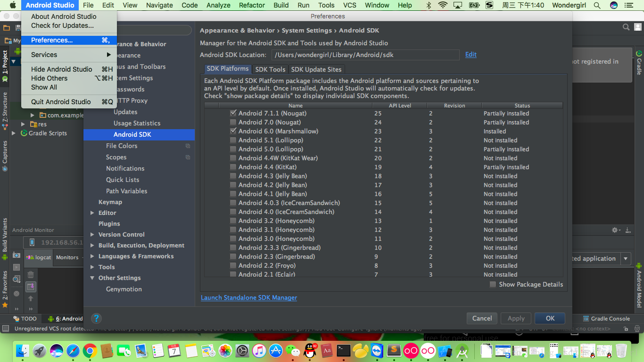Open the Refactor menu in menu bar
Viewport: 644px width, 362px height.
pos(252,5)
